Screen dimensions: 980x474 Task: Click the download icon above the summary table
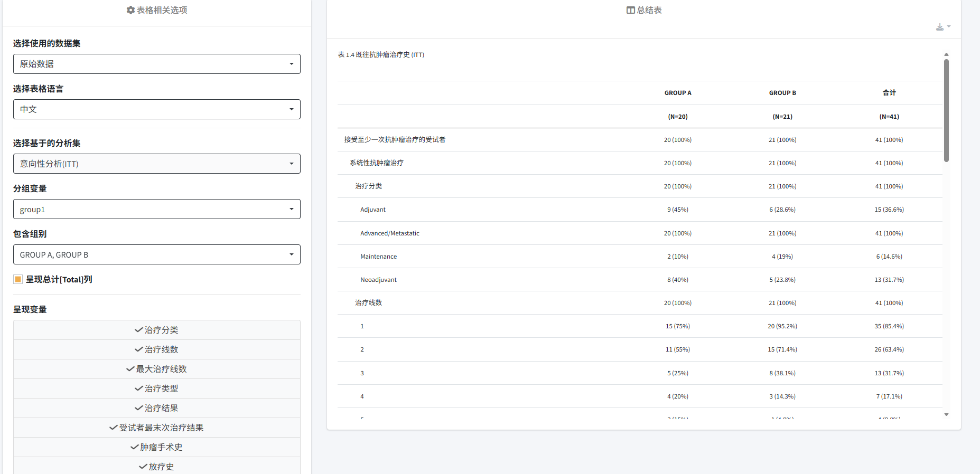click(940, 27)
